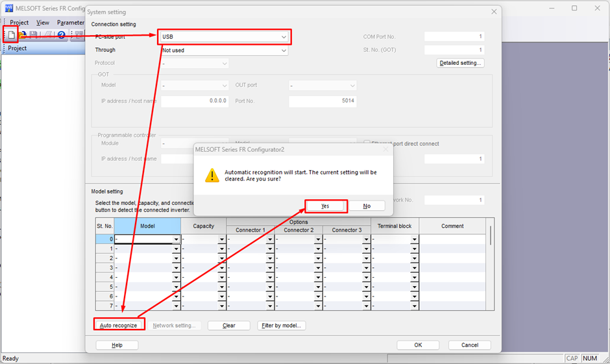This screenshot has width=610, height=364.
Task: Click the Save floppy disk toolbar icon
Action: [34, 35]
